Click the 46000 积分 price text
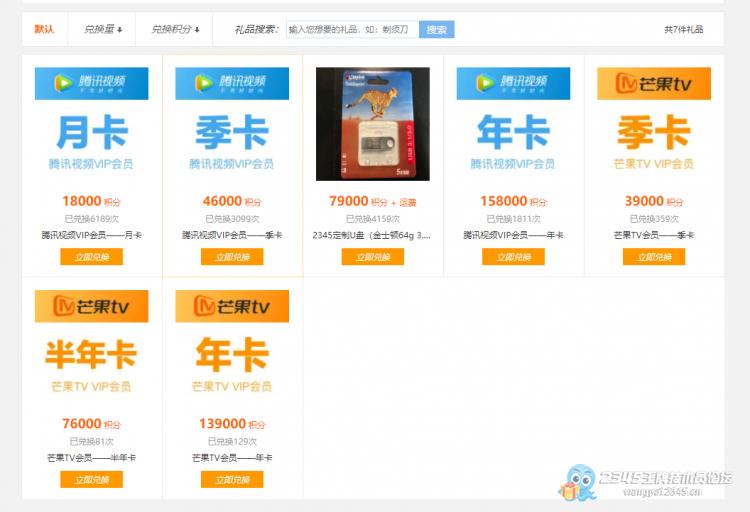Image resolution: width=750 pixels, height=512 pixels. coord(232,201)
